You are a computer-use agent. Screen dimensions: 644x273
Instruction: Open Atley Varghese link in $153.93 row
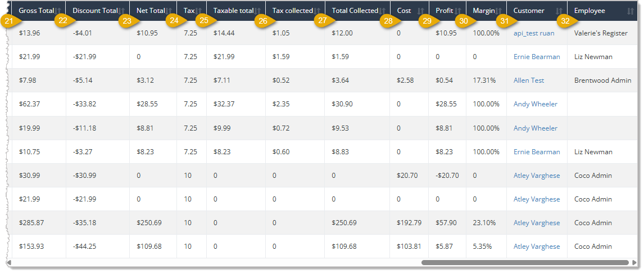tap(537, 247)
